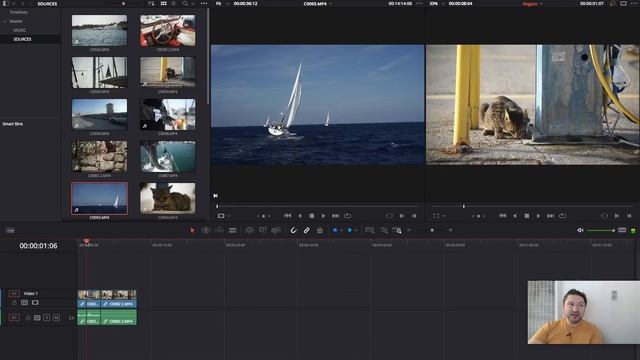Click the timeline zoom plus button

coord(451,230)
